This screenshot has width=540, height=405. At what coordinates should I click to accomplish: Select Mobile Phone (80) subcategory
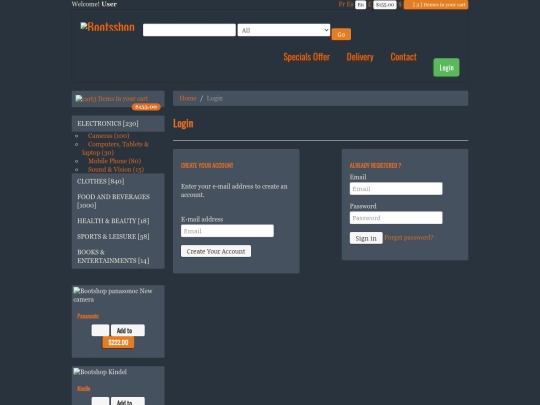(x=114, y=161)
